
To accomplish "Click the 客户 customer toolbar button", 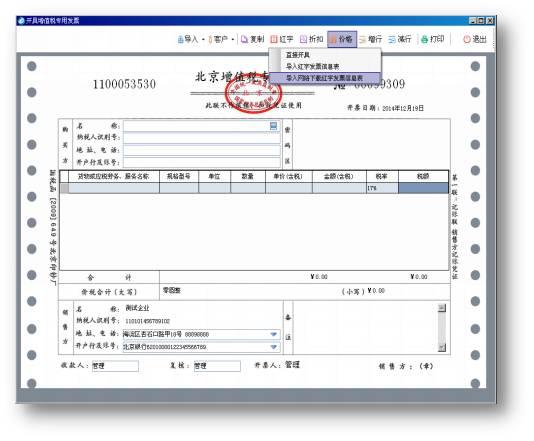I will [x=218, y=39].
